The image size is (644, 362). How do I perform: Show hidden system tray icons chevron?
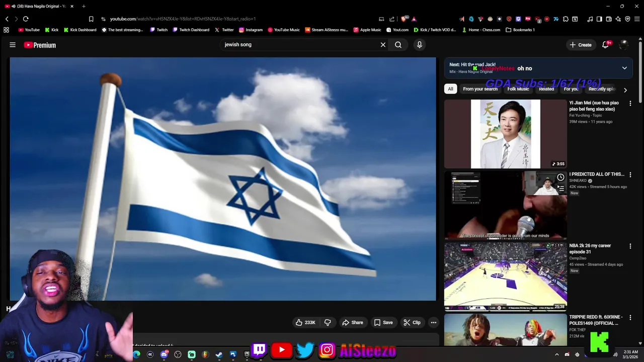click(556, 354)
